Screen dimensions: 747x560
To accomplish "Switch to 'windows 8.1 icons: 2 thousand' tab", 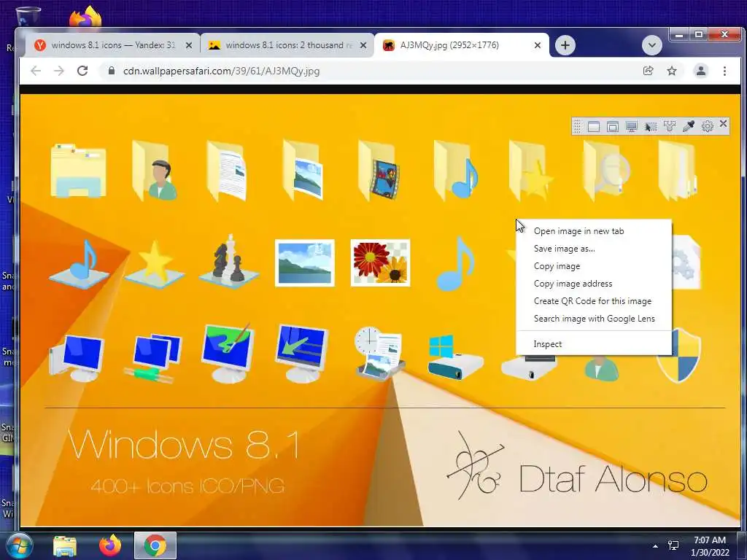I will 287,45.
